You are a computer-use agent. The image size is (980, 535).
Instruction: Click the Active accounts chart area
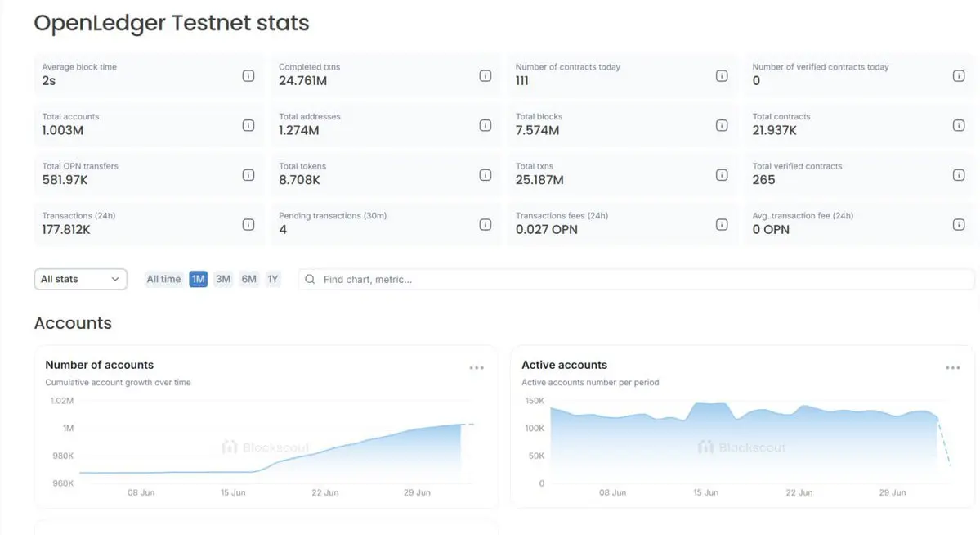750,442
